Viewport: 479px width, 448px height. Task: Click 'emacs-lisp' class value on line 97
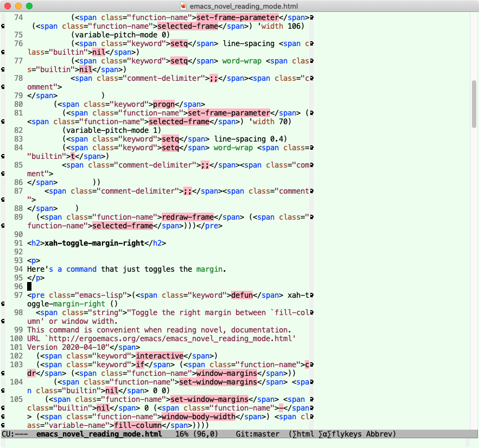103,295
